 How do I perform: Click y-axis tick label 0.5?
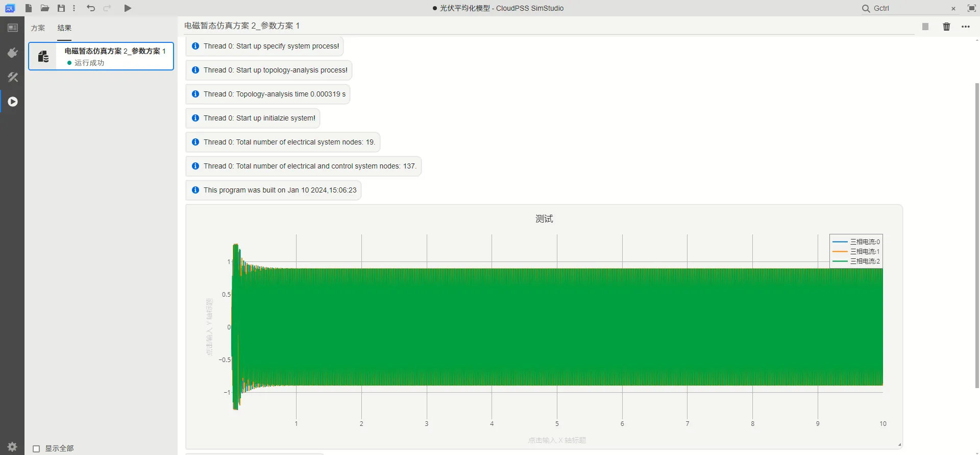click(226, 295)
